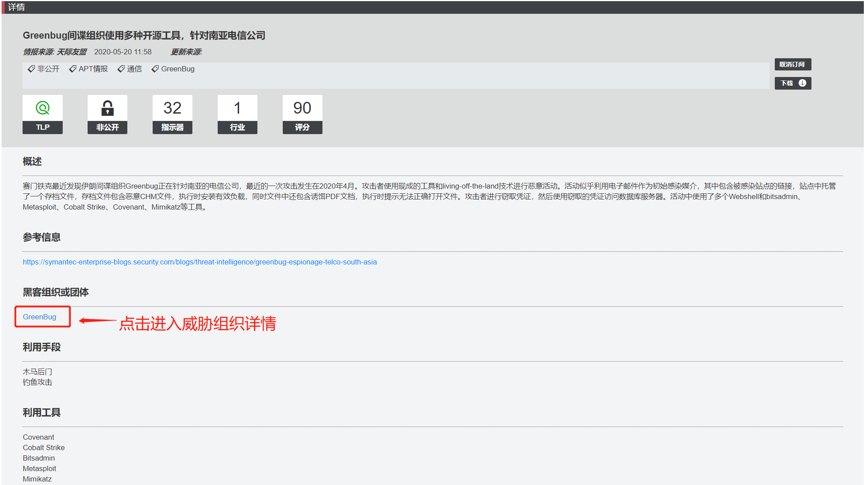Click the 天际友盟 intelligence source text
This screenshot has width=864, height=485.
pos(72,52)
